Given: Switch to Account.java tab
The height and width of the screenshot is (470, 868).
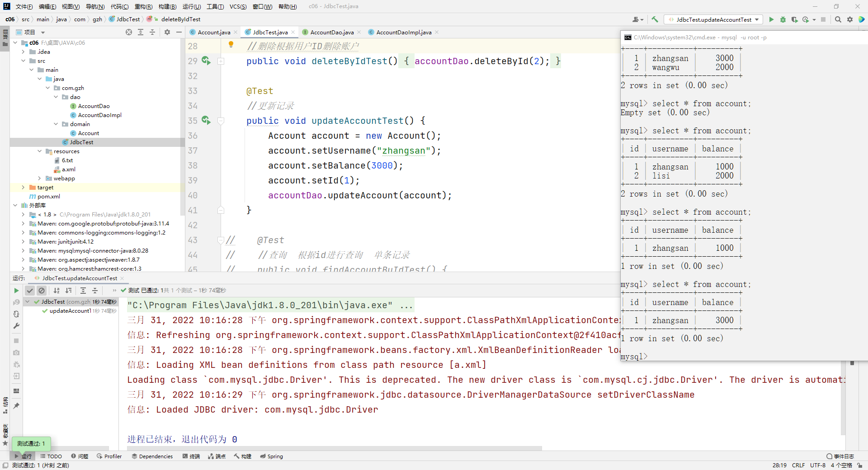Looking at the screenshot, I should tap(214, 32).
